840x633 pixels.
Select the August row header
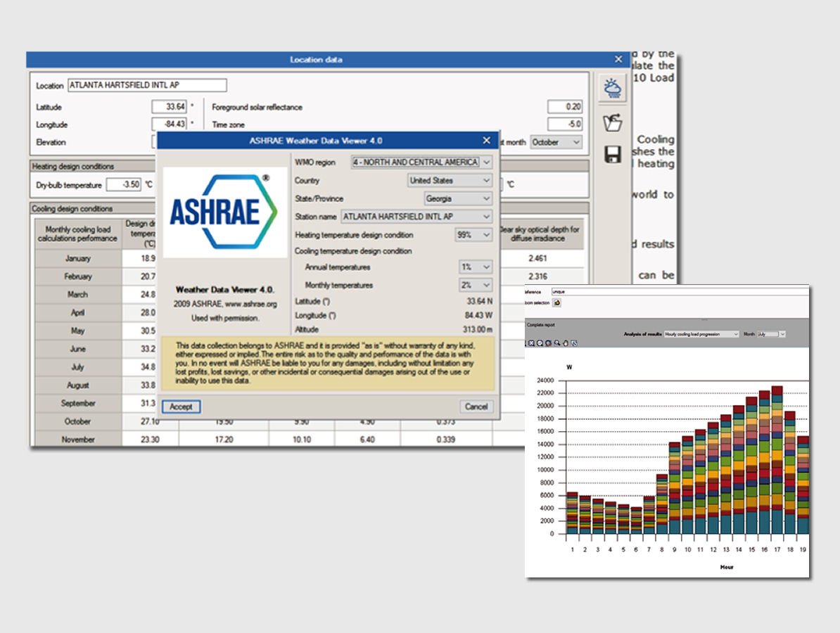tap(78, 385)
